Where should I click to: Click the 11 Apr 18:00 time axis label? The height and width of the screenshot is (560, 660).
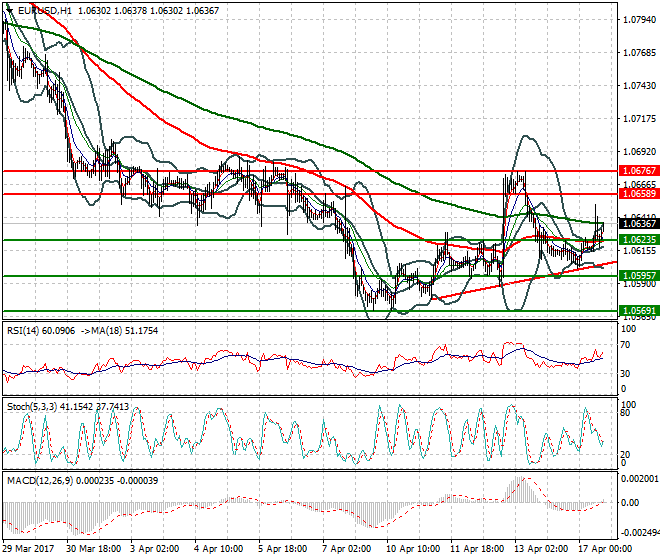coord(477,549)
